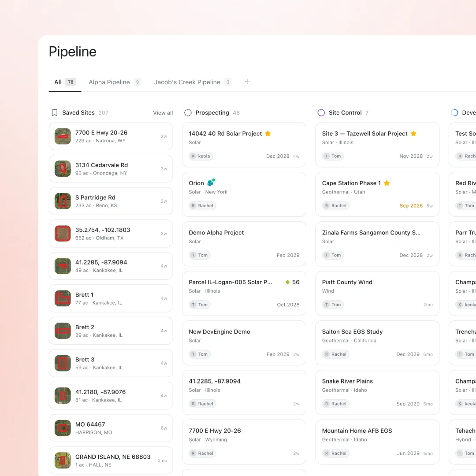
Task: Click the Saved Sites bookmark icon
Action: [x=54, y=113]
